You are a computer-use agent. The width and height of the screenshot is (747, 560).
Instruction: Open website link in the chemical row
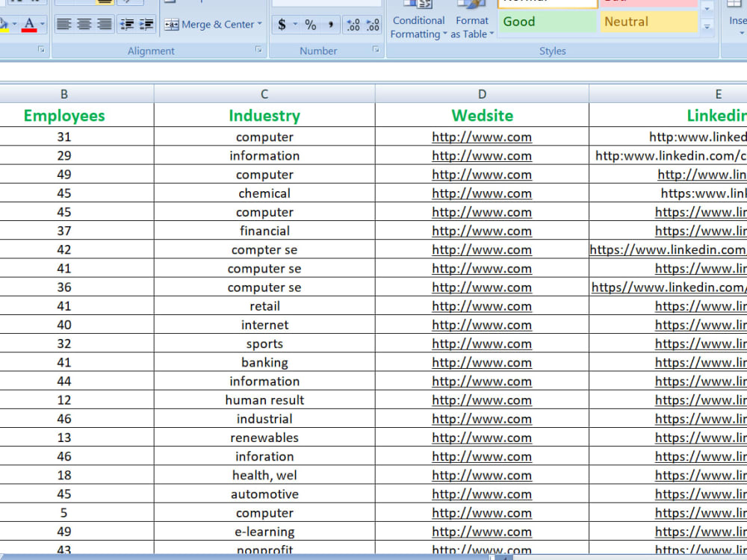click(482, 193)
